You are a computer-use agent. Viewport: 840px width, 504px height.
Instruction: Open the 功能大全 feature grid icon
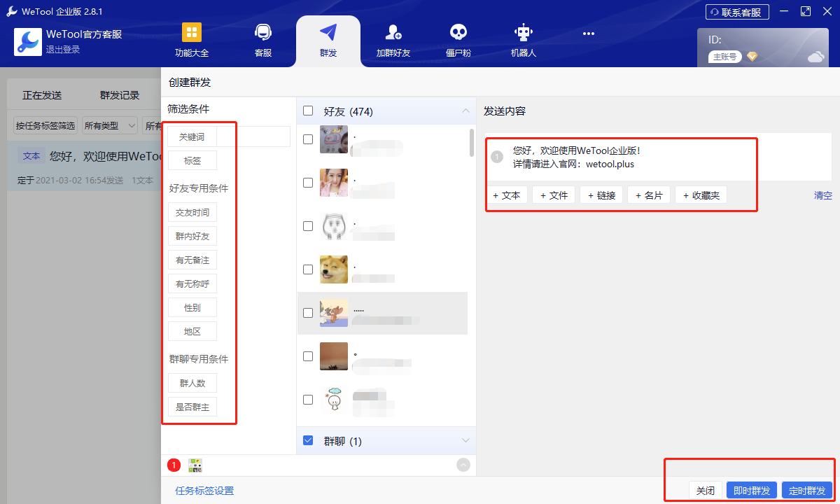[191, 32]
